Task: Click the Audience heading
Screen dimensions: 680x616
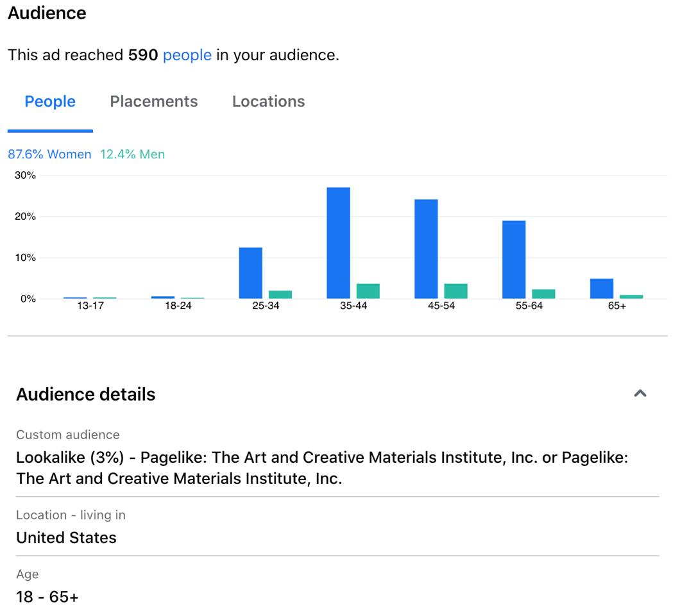Action: coord(47,13)
